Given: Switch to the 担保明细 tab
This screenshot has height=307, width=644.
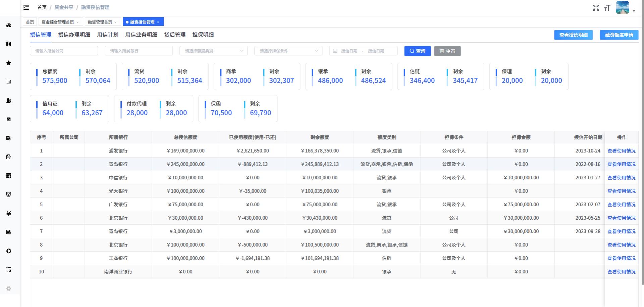Looking at the screenshot, I should click(203, 35).
